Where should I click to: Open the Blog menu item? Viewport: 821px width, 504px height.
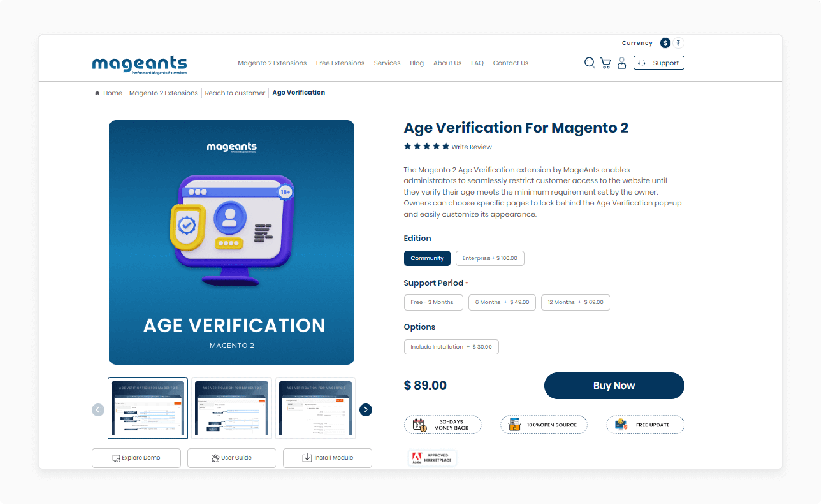click(416, 63)
